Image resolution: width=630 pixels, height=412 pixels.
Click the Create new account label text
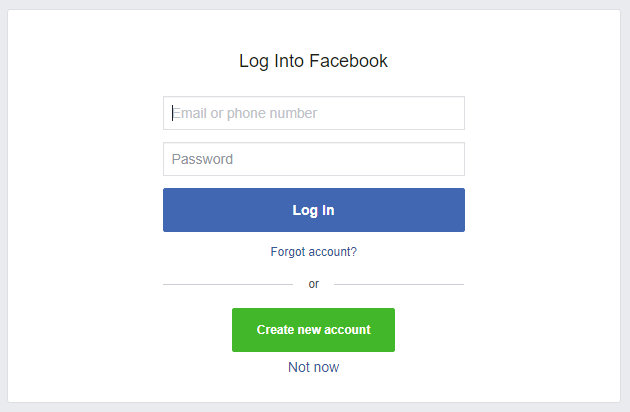pyautogui.click(x=313, y=330)
